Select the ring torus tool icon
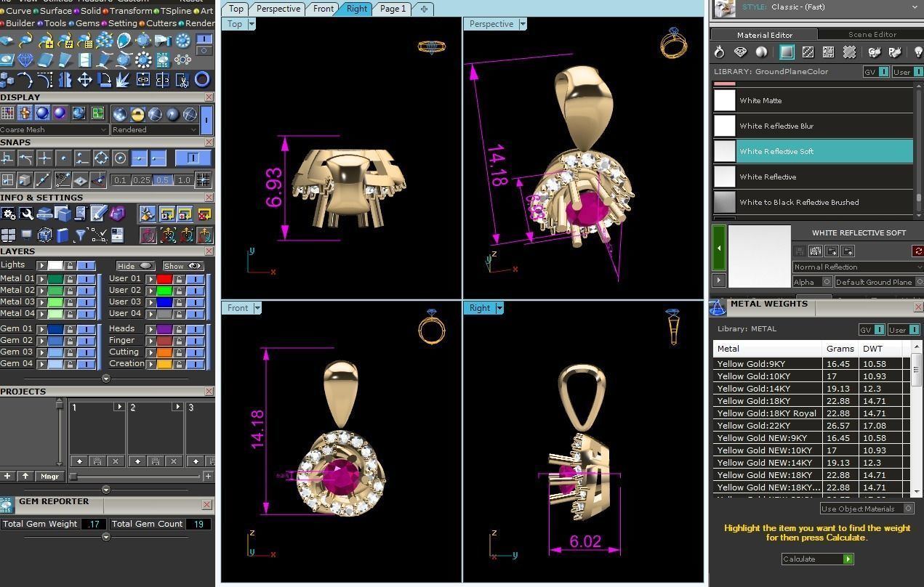The height and width of the screenshot is (587, 924). coord(202,79)
